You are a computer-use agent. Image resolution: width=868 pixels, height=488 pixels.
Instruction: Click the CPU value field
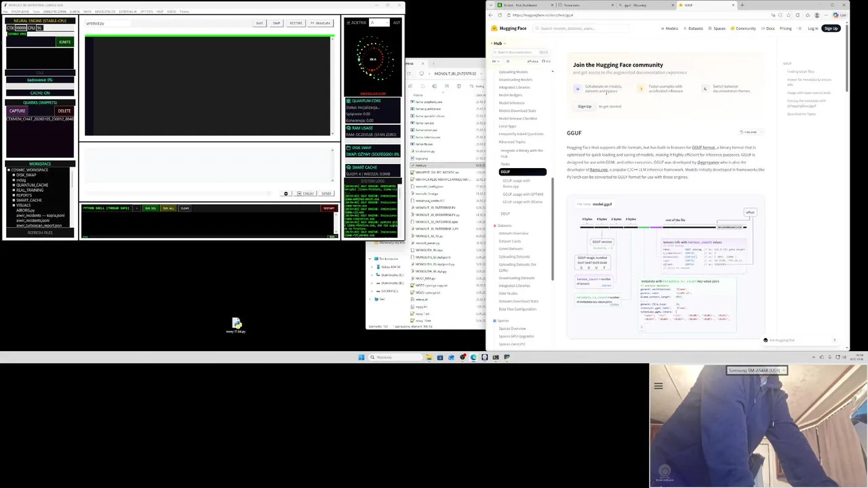tap(39, 28)
